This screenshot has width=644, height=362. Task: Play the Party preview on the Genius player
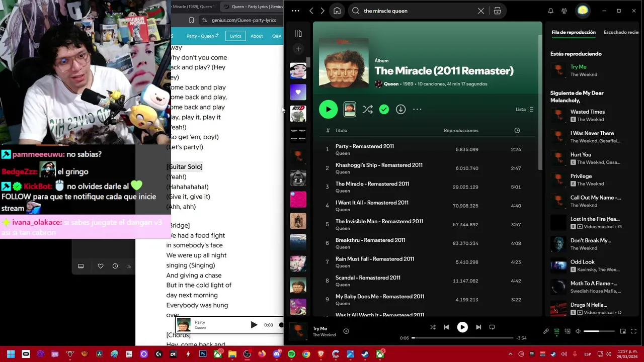pyautogui.click(x=254, y=325)
